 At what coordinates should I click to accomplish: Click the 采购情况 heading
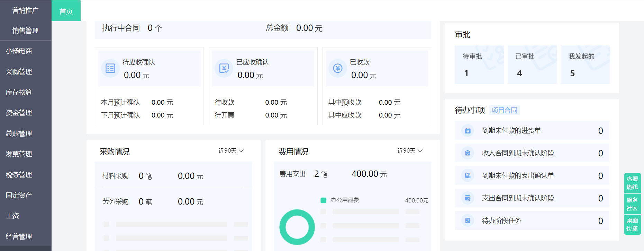(115, 152)
